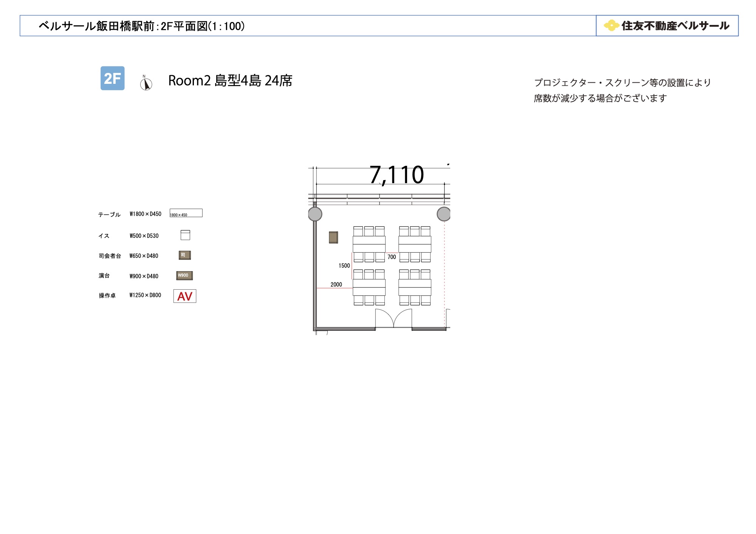Click the right gray round column in plan
Viewport: 756px width, 534px height.
(x=444, y=214)
